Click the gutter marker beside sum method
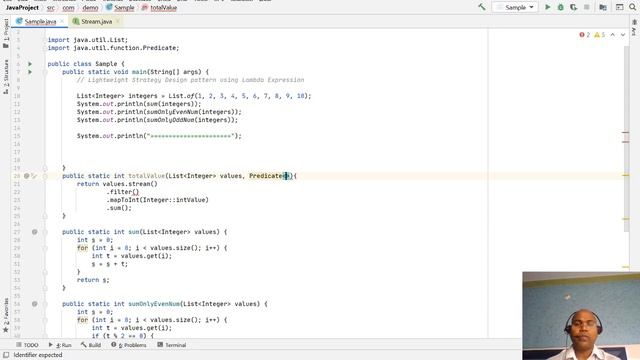Viewport: 640px width, 360px height. tap(35, 232)
